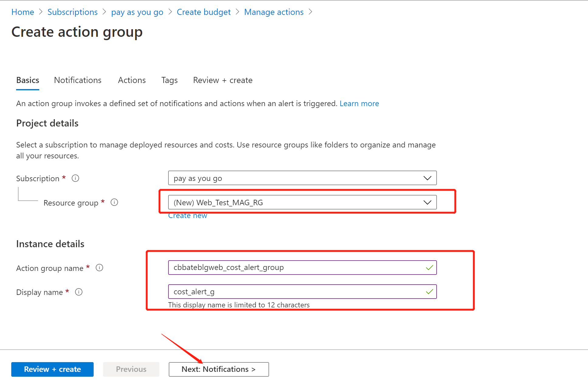Go back to Manage actions breadcrumb
Screen dimensions: 588x384
tap(274, 12)
